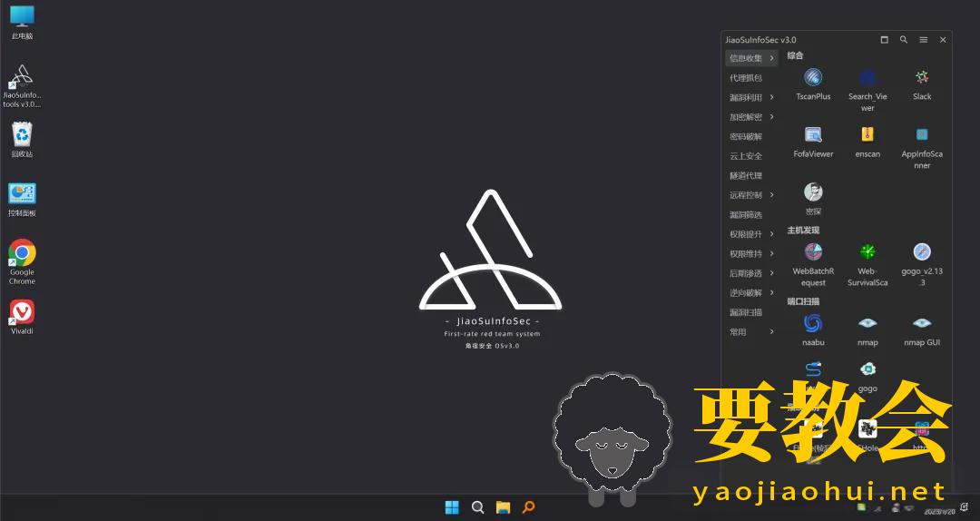Open the orange magnifier search app in taskbar
980x521 pixels.
tap(529, 507)
